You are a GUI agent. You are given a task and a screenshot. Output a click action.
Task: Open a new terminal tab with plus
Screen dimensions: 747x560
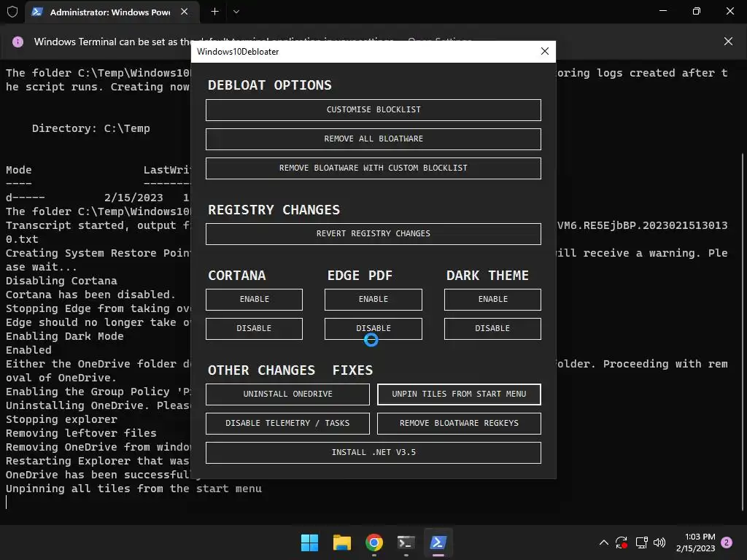[215, 12]
